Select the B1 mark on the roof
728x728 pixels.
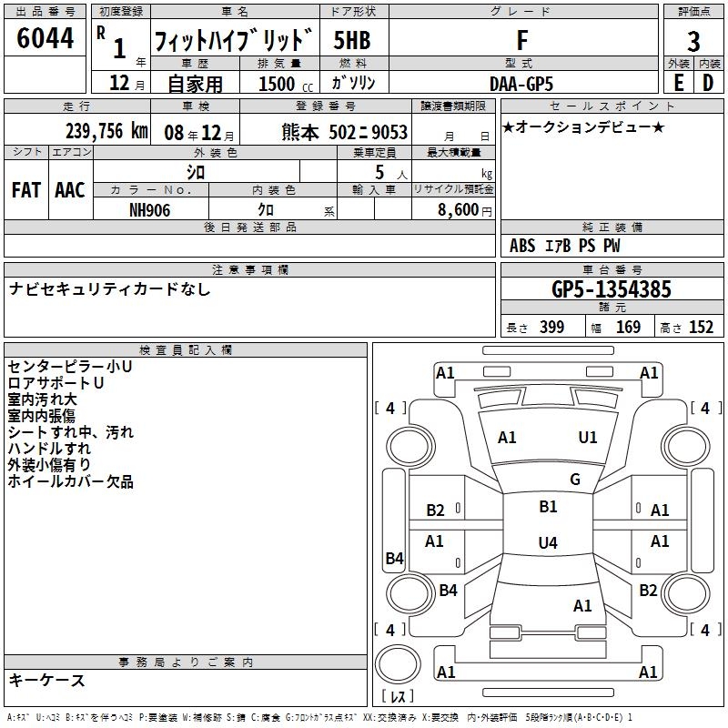548,508
